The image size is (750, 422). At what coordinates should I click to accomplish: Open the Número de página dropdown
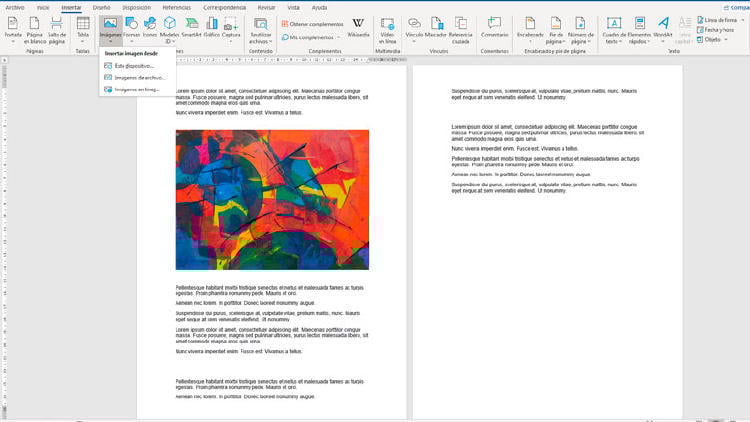coord(582,29)
